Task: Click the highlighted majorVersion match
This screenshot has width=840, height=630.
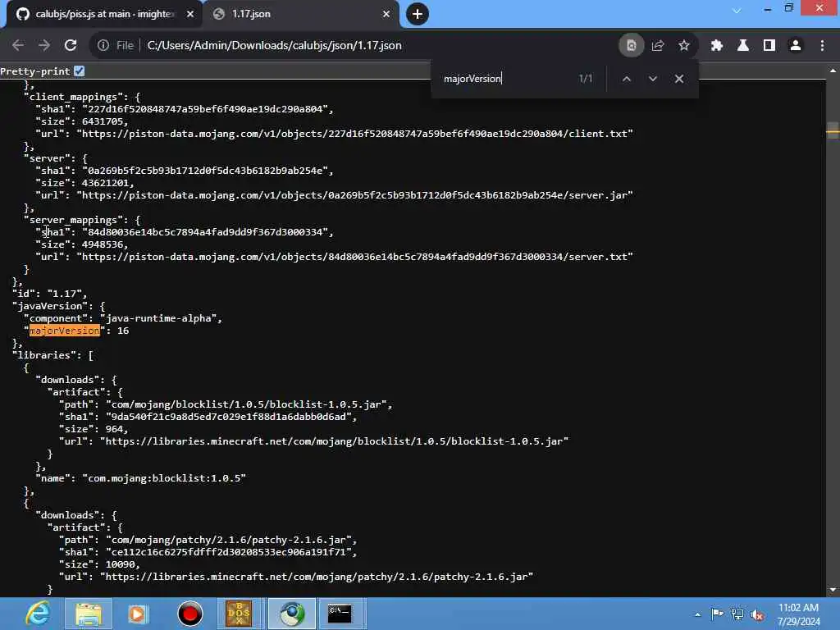Action: point(64,331)
